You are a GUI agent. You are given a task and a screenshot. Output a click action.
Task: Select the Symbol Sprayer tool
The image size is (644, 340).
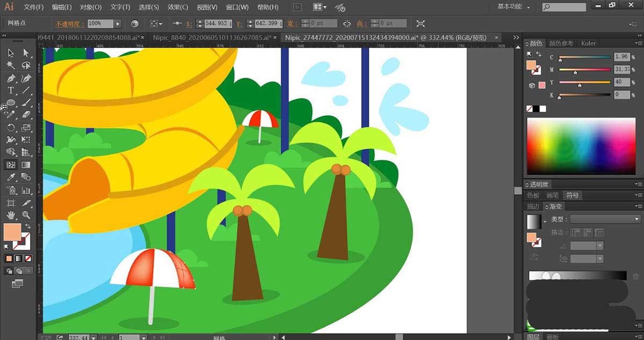click(11, 190)
